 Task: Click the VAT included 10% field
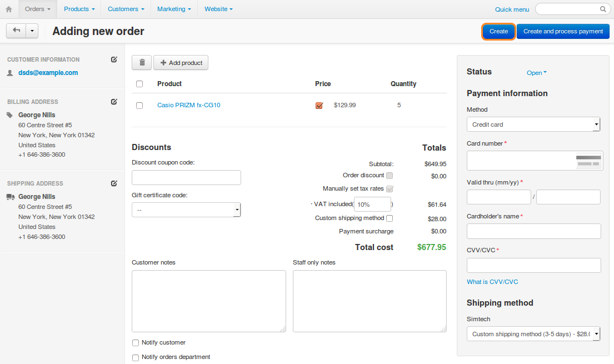pyautogui.click(x=372, y=205)
